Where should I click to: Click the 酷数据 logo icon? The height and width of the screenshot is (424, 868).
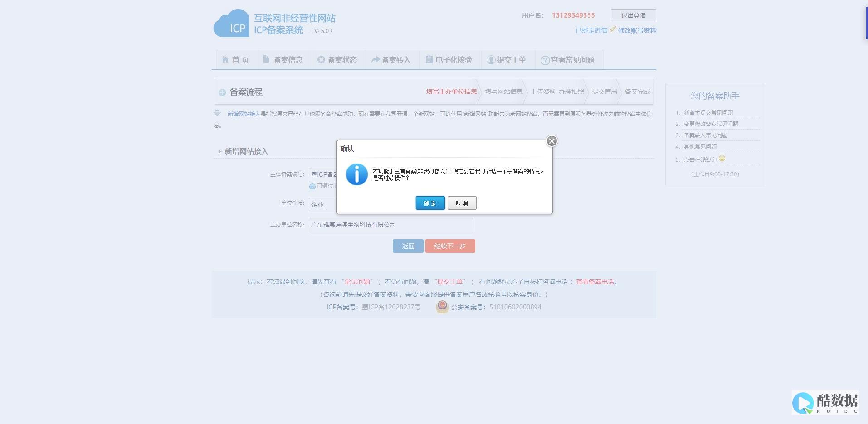point(803,402)
